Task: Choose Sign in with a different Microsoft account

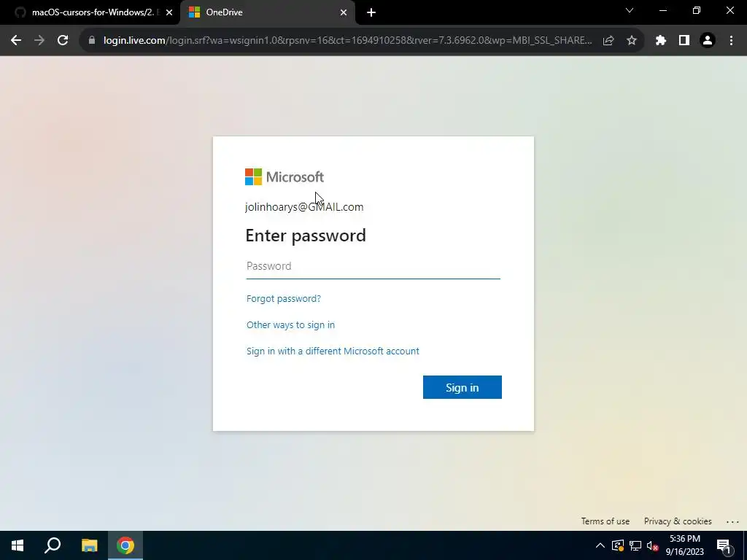Action: 333,351
